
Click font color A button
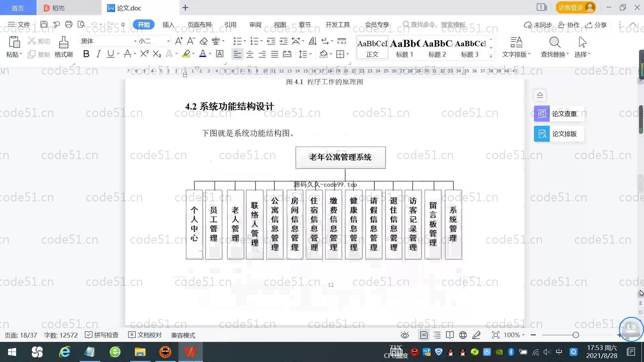203,54
